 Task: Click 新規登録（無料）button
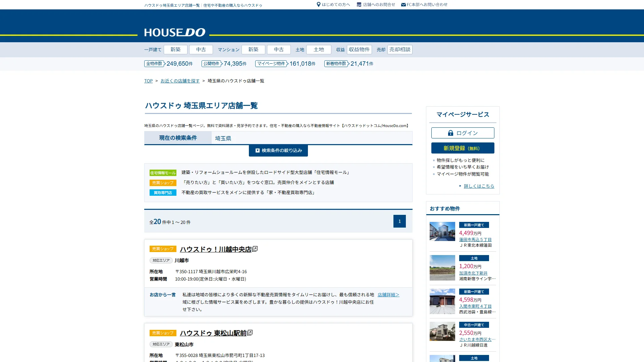coord(463,148)
